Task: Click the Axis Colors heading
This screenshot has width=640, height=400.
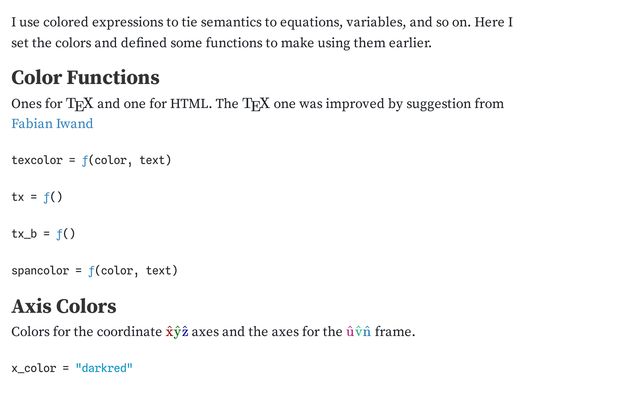Action: pyautogui.click(x=64, y=306)
